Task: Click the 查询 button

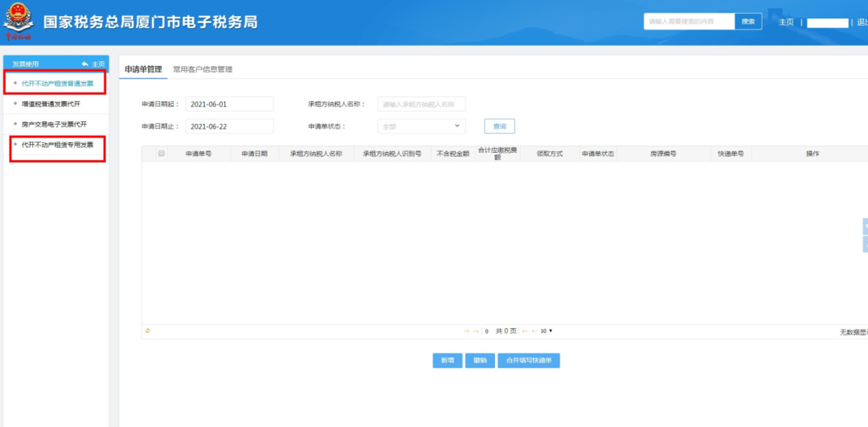Action: click(x=499, y=126)
